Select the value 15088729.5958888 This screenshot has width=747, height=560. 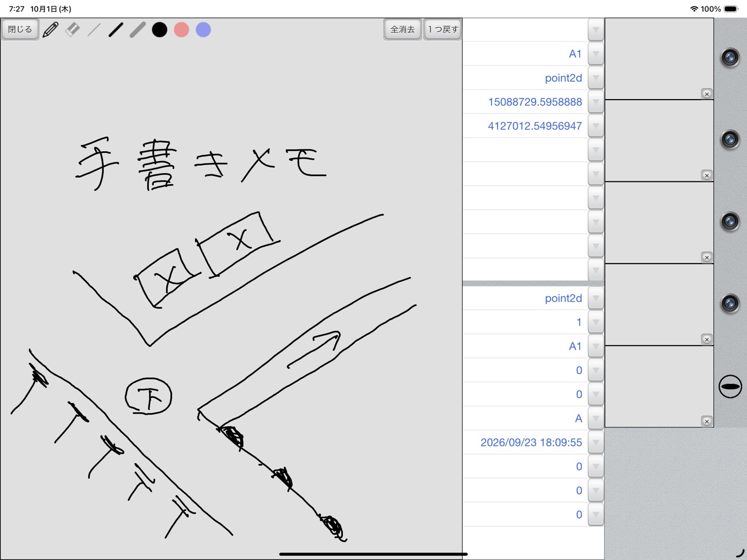[535, 102]
